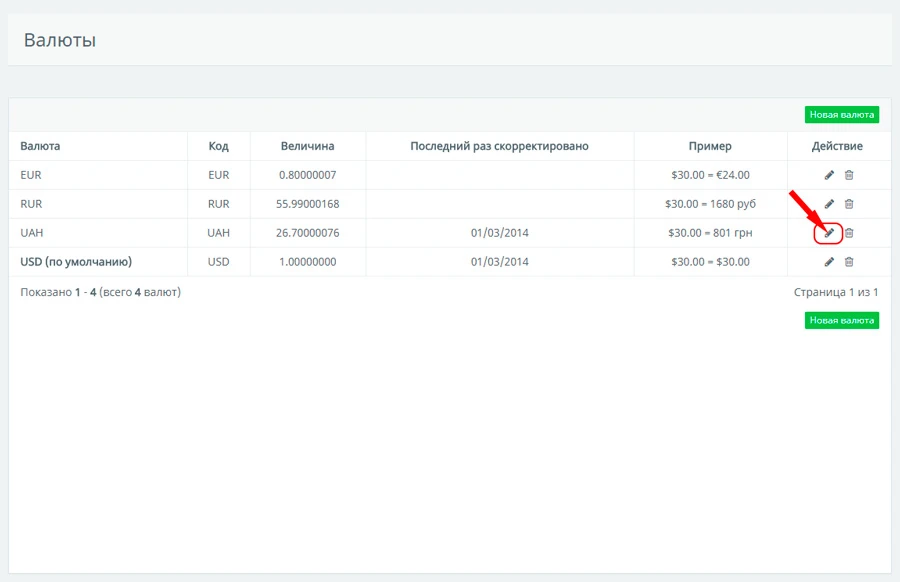Remove the RUR currency with trash icon
The image size is (900, 582).
[849, 204]
